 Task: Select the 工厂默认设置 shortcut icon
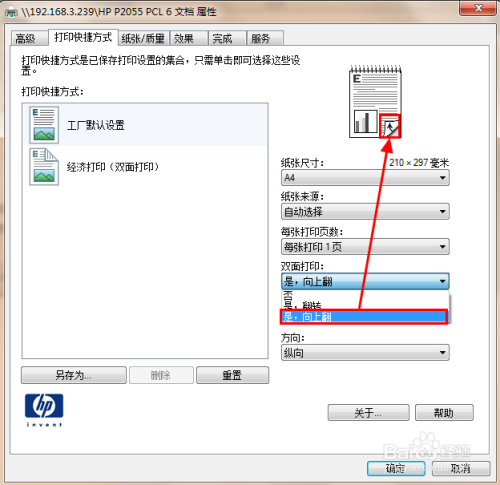(x=44, y=125)
